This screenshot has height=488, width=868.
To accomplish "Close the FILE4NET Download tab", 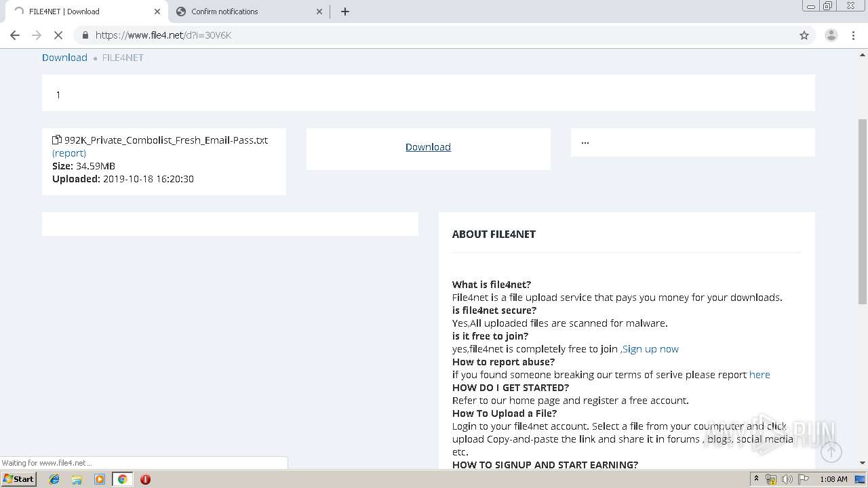I will (x=157, y=12).
